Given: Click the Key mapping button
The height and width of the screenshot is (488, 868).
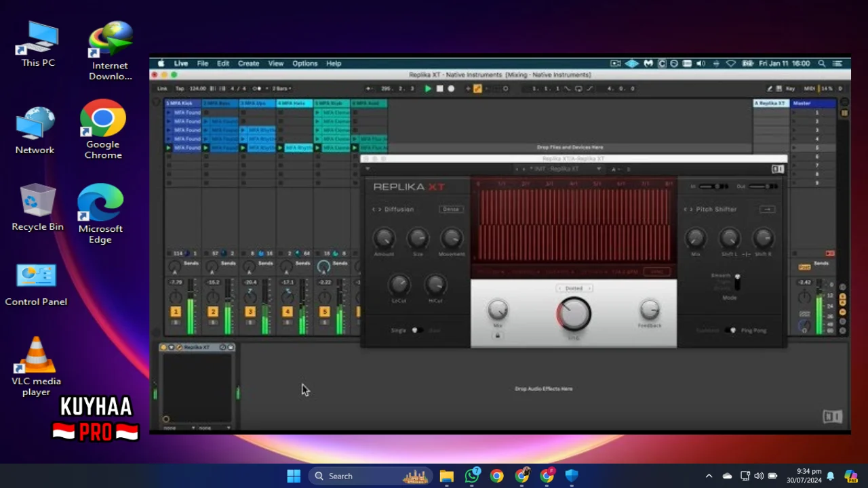Looking at the screenshot, I should pyautogui.click(x=790, y=88).
